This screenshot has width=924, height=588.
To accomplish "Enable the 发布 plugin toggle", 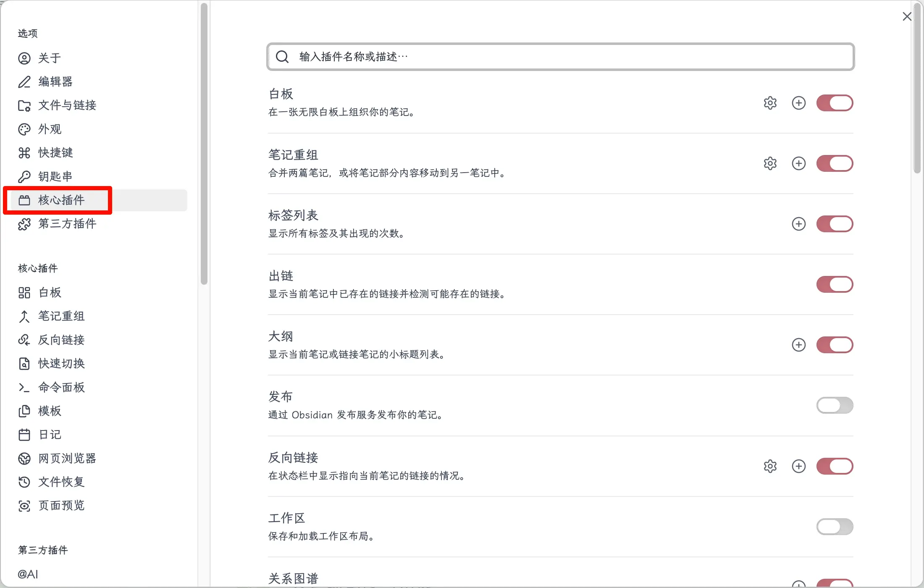I will (835, 405).
